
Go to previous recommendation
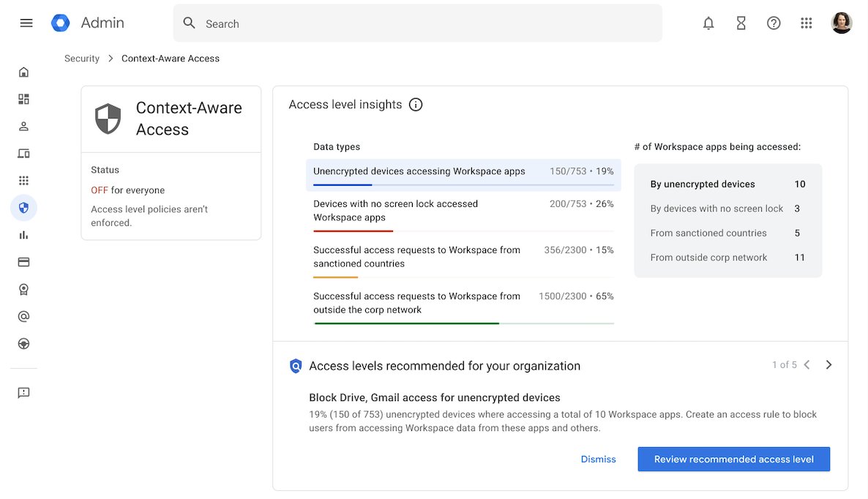point(807,364)
